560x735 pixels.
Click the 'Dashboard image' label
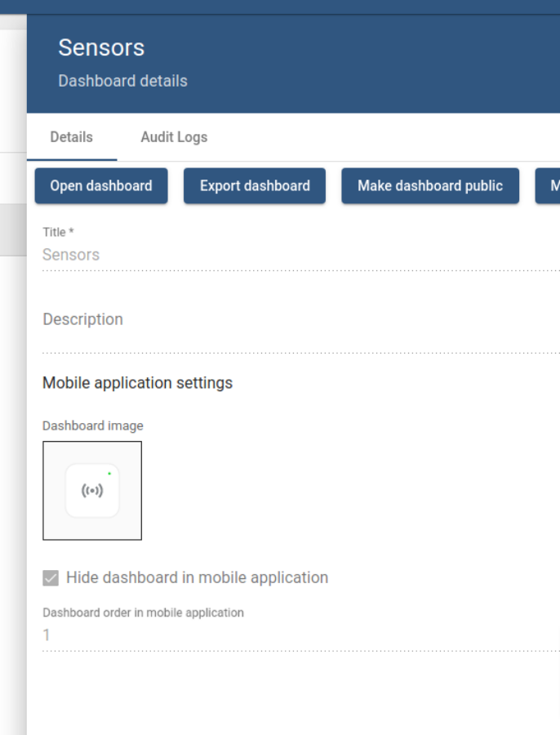click(x=92, y=425)
